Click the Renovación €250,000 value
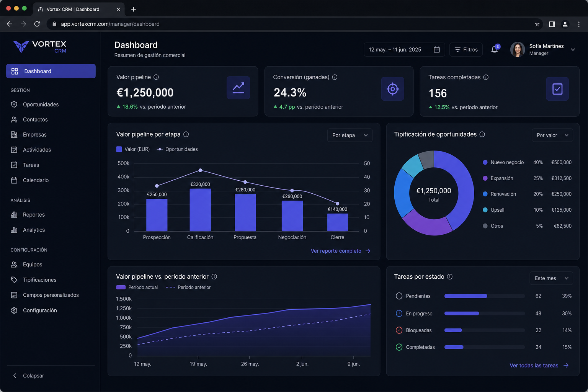Screen dimensions: 588x392 click(x=561, y=194)
